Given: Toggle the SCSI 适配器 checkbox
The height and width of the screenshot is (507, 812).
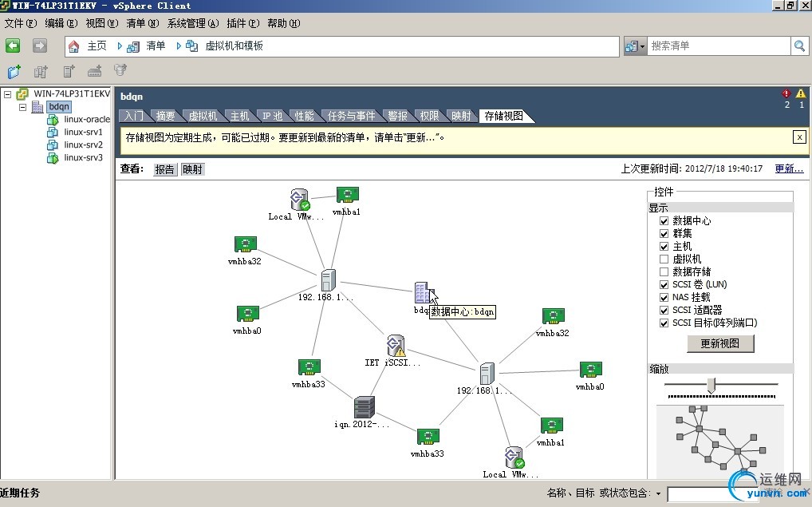Looking at the screenshot, I should coord(664,310).
